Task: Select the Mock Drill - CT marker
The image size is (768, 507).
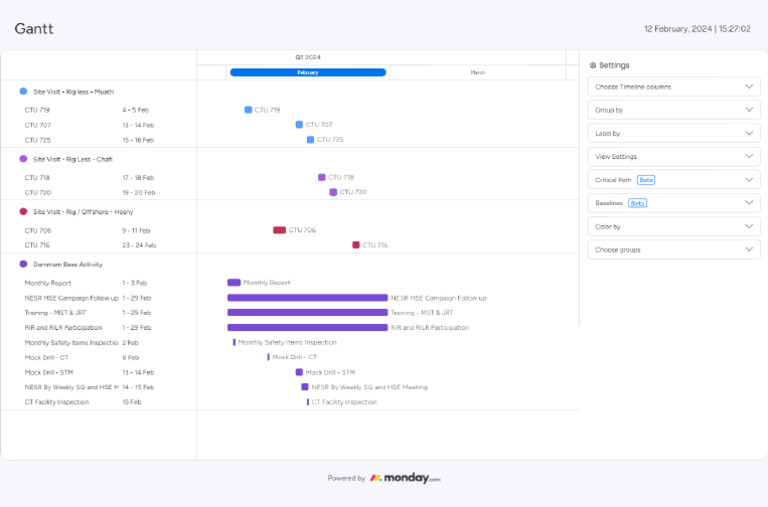Action: point(268,357)
